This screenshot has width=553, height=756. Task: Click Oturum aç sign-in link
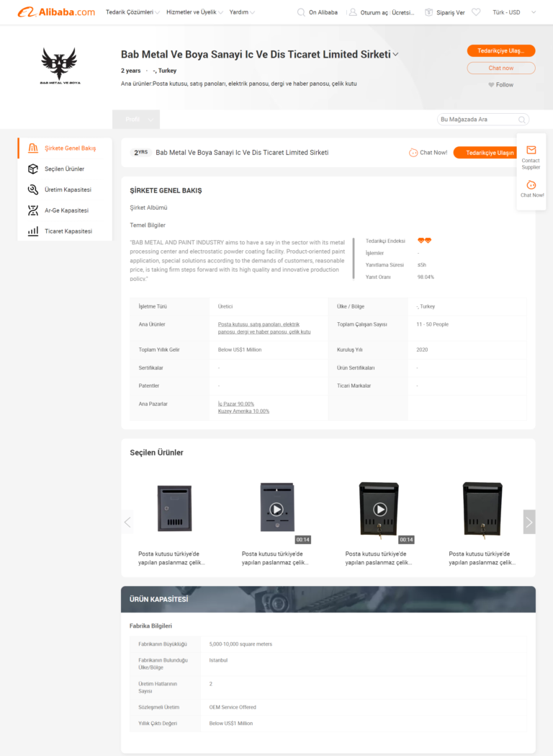[x=374, y=12]
